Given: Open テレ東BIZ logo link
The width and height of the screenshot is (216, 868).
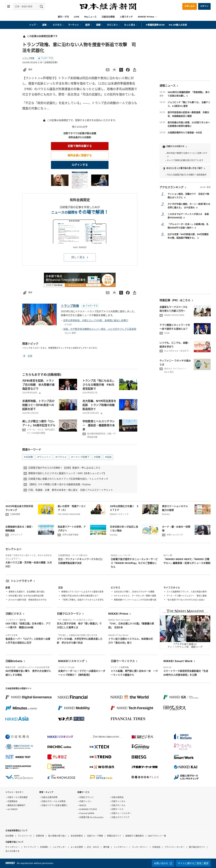Looking at the screenshot, I should [x=57, y=757].
